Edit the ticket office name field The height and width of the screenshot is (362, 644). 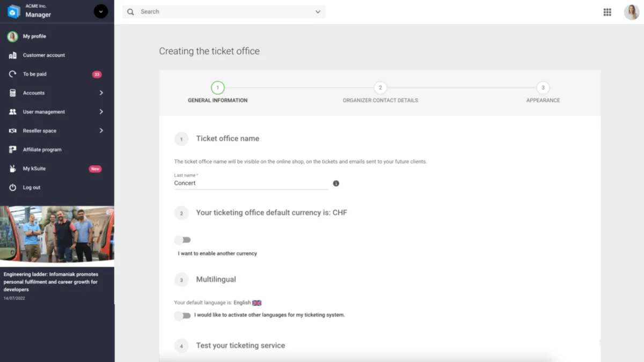click(x=251, y=183)
